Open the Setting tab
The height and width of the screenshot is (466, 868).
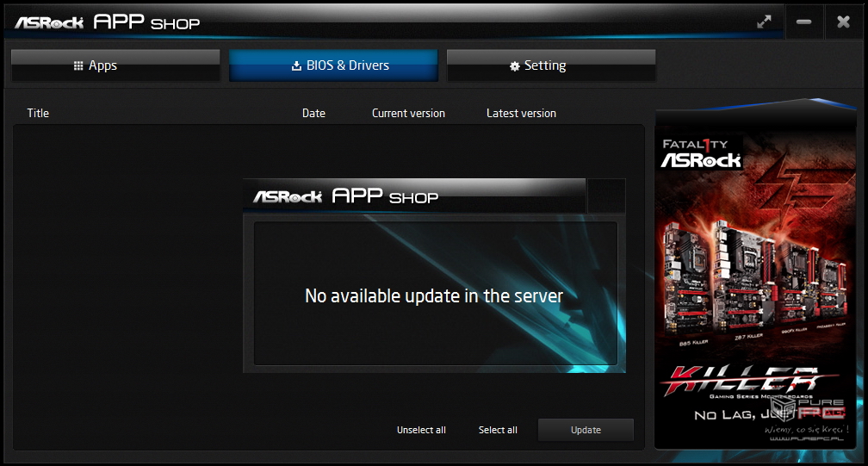click(x=551, y=65)
